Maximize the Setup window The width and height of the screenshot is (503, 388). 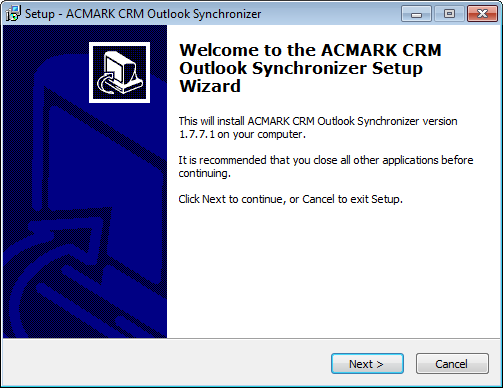pos(449,14)
